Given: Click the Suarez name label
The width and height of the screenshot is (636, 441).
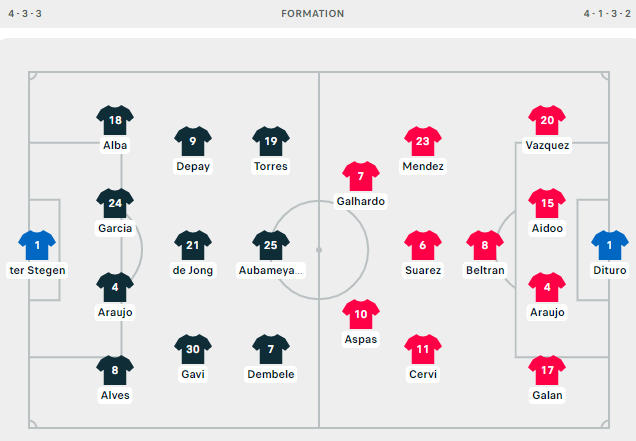Looking at the screenshot, I should [423, 270].
